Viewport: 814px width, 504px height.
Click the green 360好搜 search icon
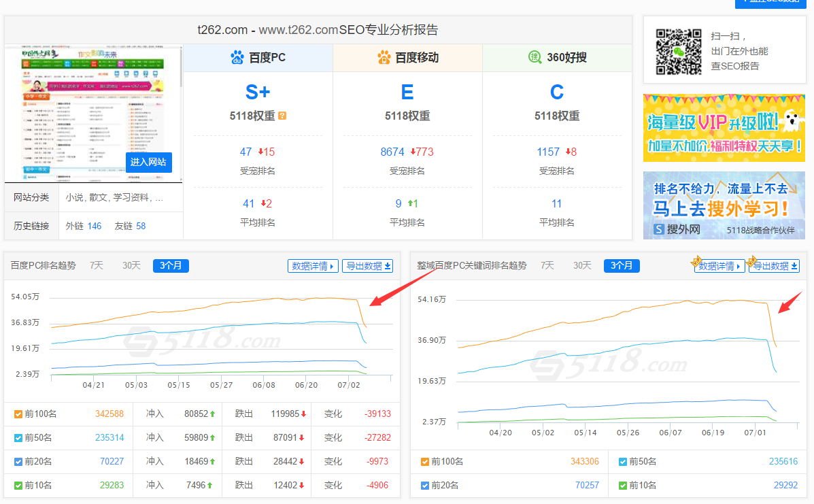pos(535,57)
